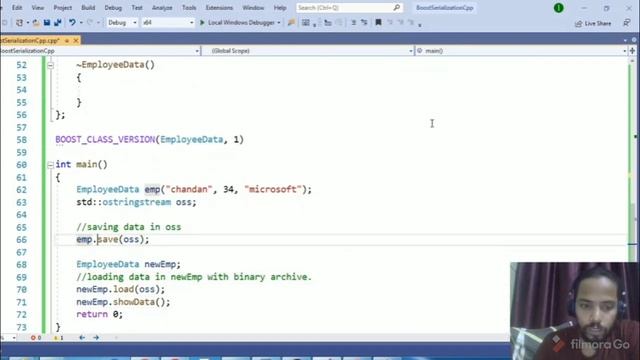Click the Live Share icon

tap(578, 24)
